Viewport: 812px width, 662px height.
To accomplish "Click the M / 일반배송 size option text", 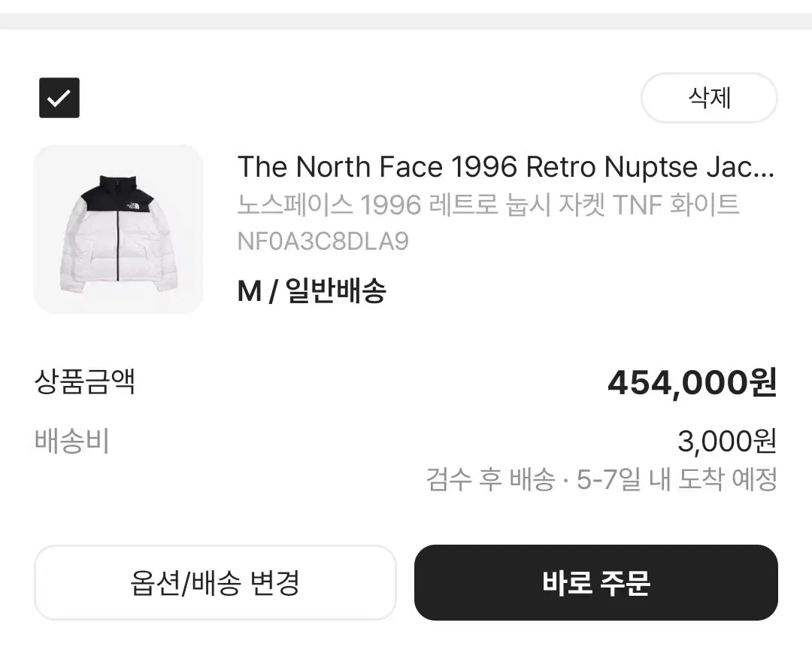I will tap(312, 290).
